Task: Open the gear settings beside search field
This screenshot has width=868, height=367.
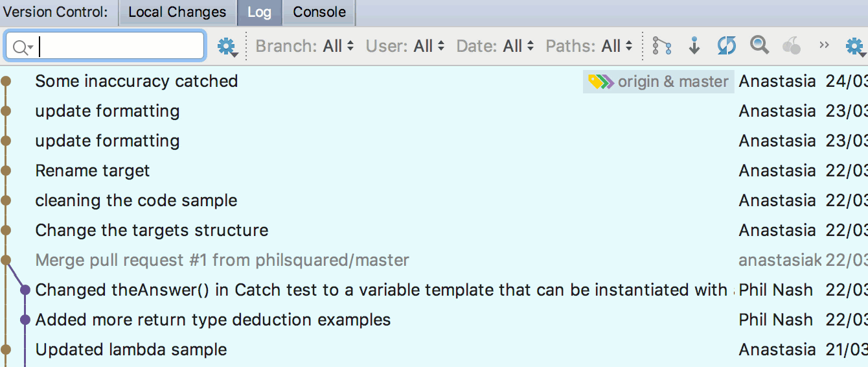Action: coord(227,47)
